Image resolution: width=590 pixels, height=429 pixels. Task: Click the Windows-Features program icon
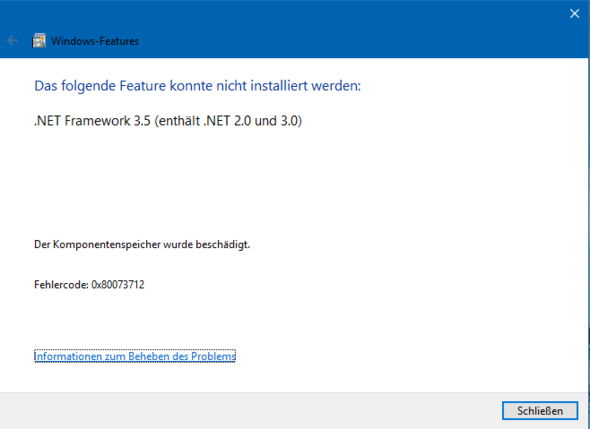[39, 41]
